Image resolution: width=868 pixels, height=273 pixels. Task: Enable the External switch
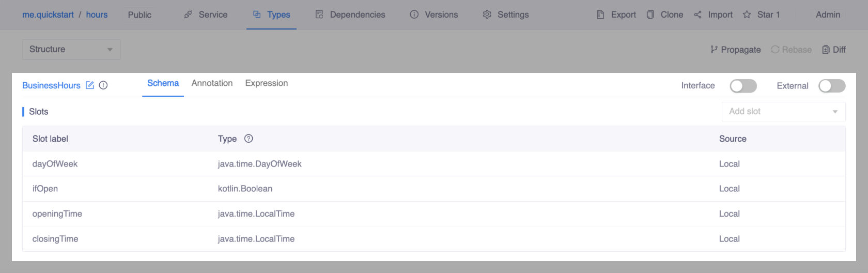(832, 86)
